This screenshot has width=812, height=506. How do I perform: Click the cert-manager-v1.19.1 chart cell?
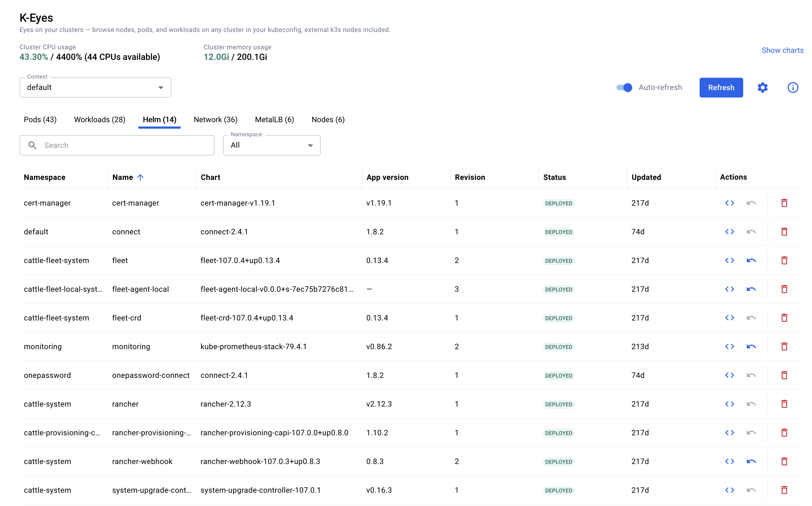click(238, 203)
